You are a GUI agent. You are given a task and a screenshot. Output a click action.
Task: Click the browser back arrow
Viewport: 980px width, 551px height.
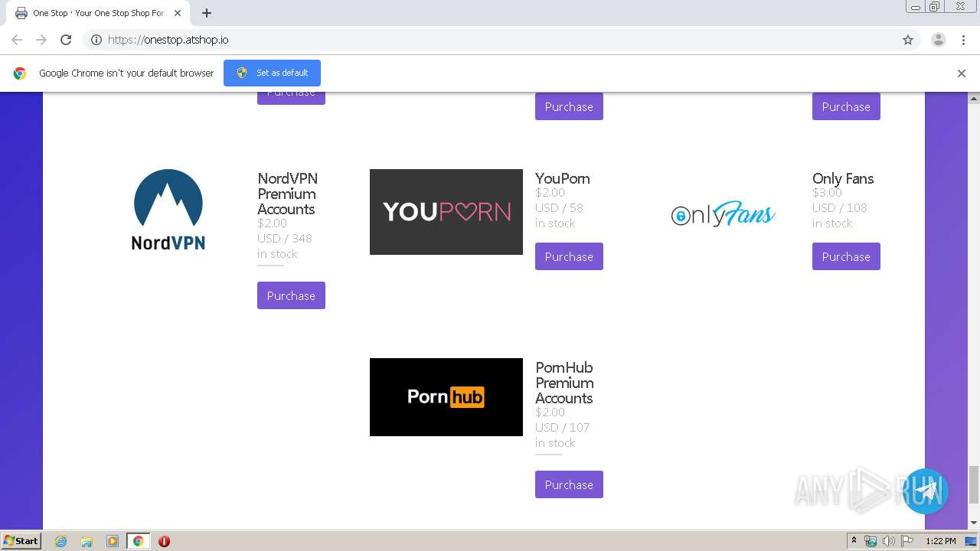(x=17, y=40)
